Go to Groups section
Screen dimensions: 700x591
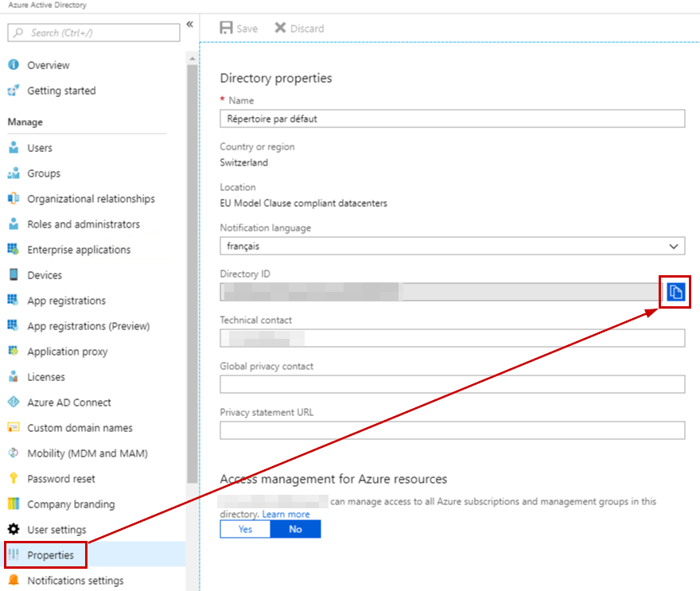coord(44,173)
